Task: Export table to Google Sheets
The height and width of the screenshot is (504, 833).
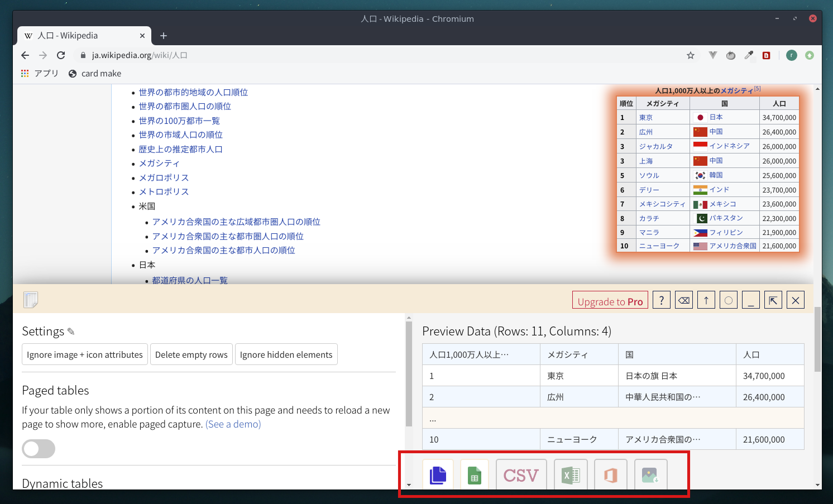Action: click(x=475, y=475)
